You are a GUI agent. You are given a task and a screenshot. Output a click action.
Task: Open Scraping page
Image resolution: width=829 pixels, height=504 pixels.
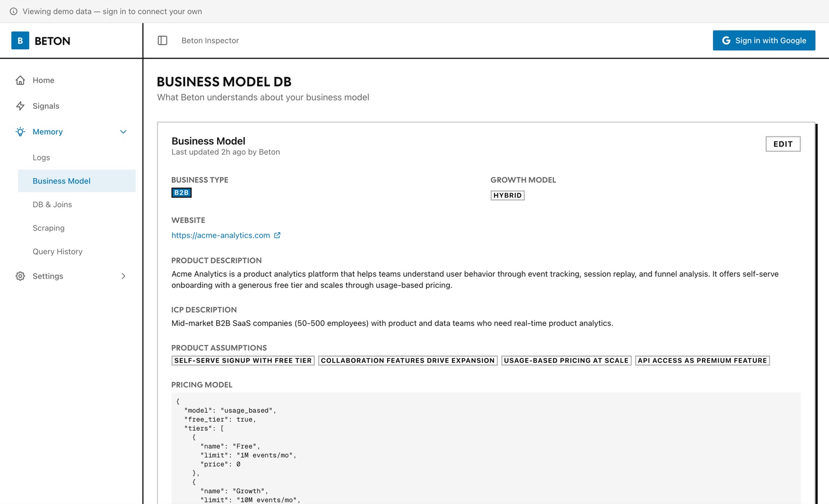point(49,228)
